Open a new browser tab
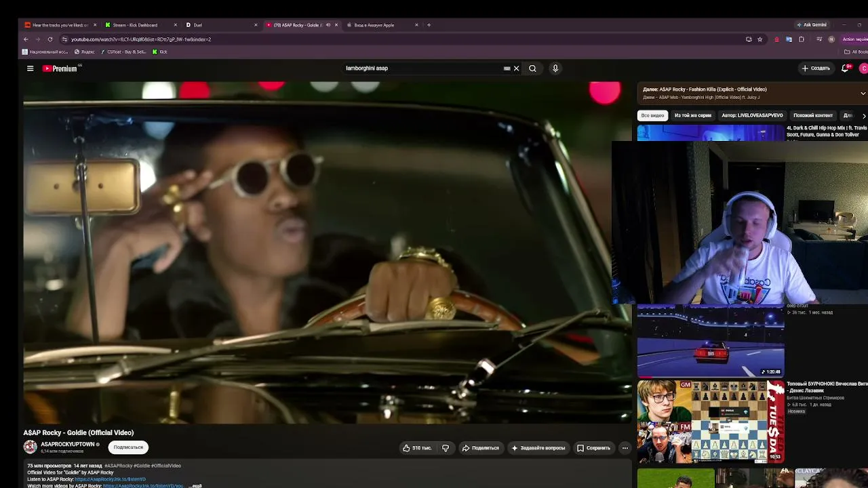The width and height of the screenshot is (868, 488). click(x=429, y=25)
